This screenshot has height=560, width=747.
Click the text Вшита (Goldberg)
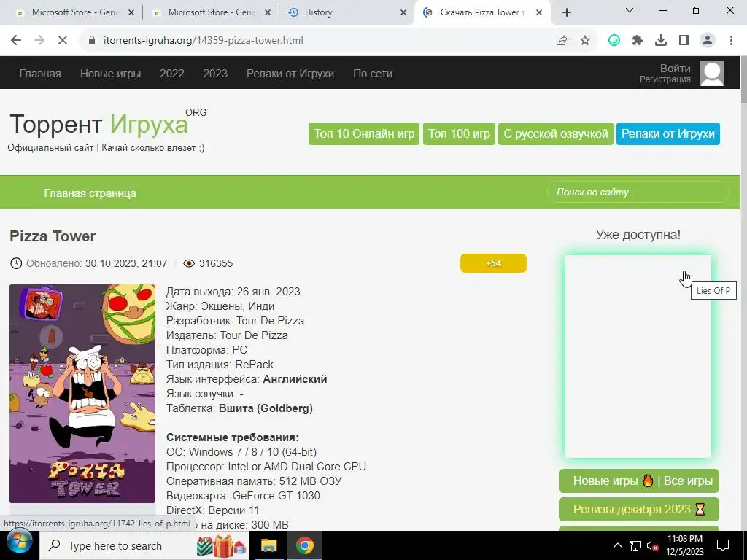click(x=266, y=408)
